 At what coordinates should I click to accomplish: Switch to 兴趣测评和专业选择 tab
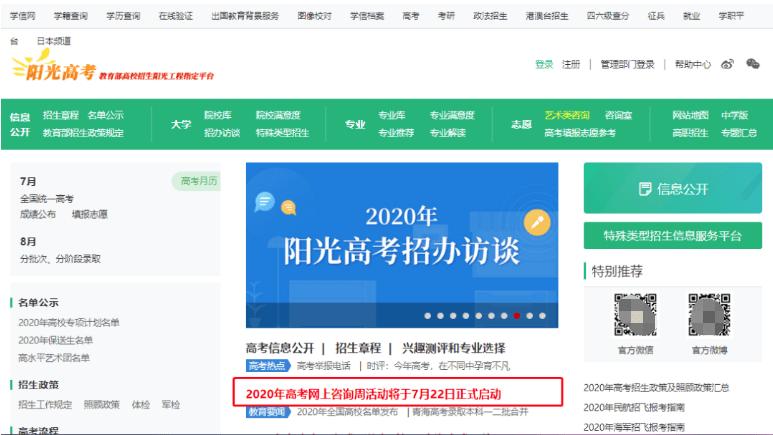tap(454, 348)
